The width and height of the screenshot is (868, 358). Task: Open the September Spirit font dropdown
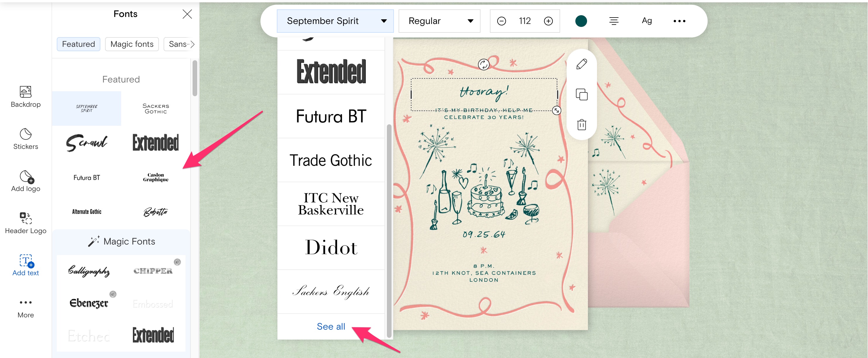pyautogui.click(x=335, y=21)
